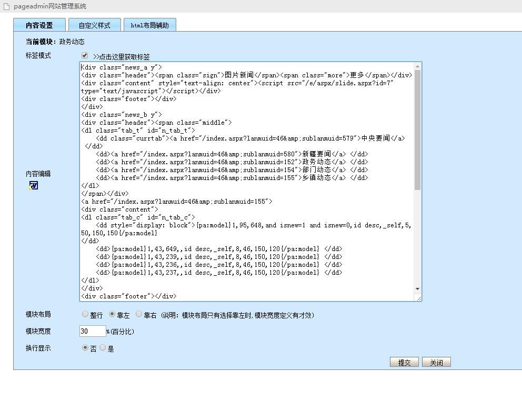Click the code line containing 新疆要闻
Image resolution: width=522 pixels, height=420 pixels.
point(232,154)
